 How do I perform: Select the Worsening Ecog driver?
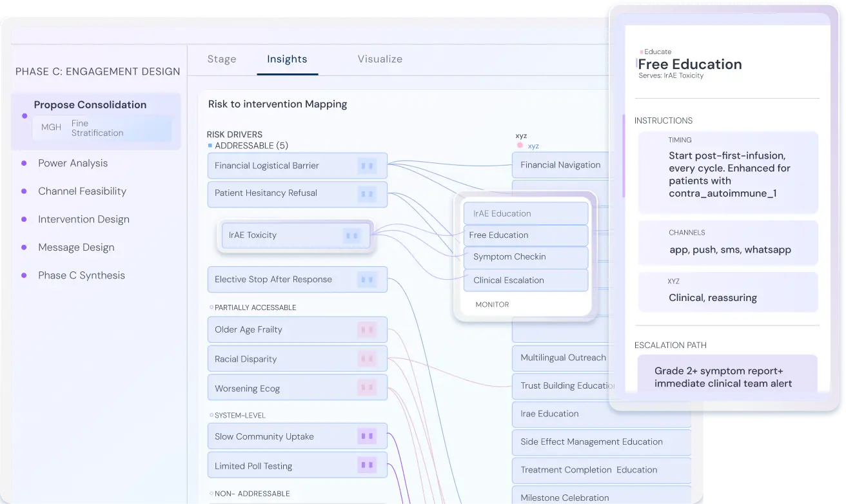pos(297,388)
